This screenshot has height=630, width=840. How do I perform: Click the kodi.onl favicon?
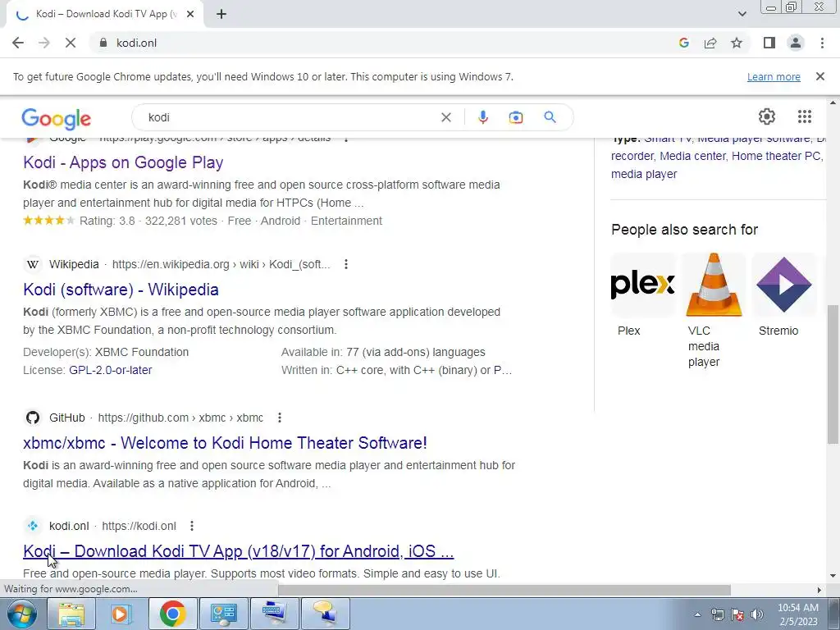(x=33, y=526)
